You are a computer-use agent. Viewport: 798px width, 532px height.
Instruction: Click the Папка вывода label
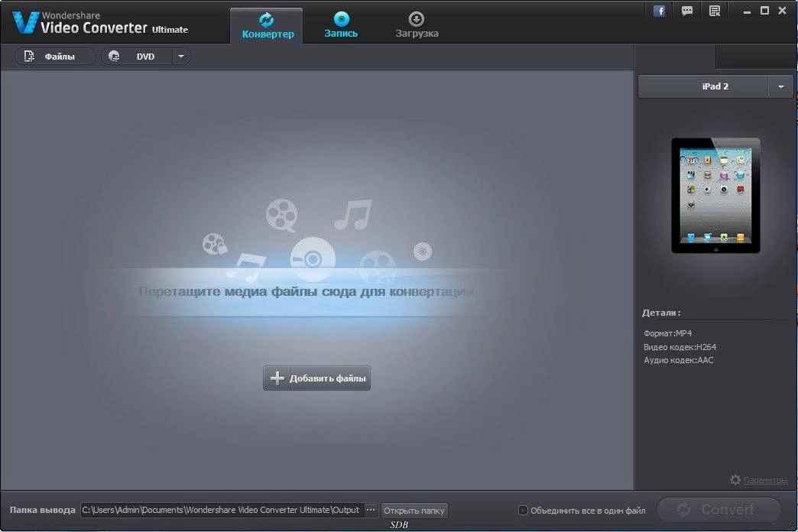pos(42,510)
